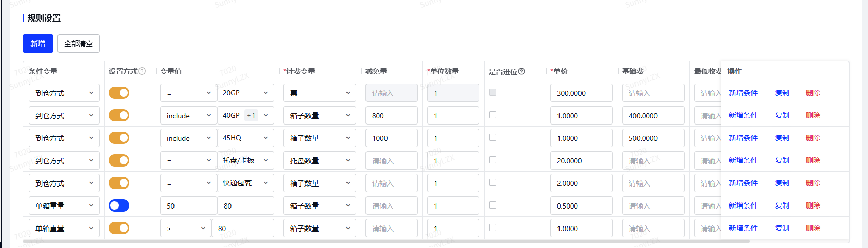
Task: Click 删除 in the last row
Action: coord(813,228)
